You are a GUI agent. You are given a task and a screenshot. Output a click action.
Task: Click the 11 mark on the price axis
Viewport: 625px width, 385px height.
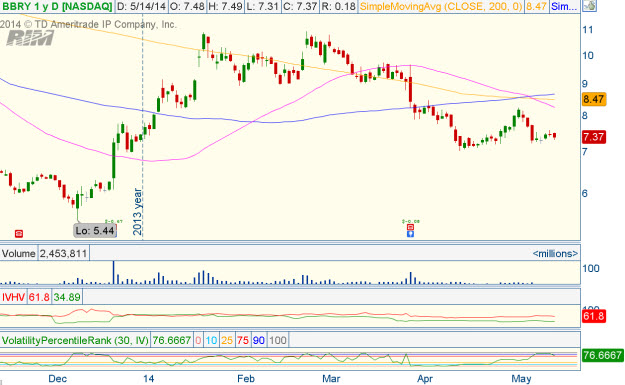pyautogui.click(x=588, y=30)
